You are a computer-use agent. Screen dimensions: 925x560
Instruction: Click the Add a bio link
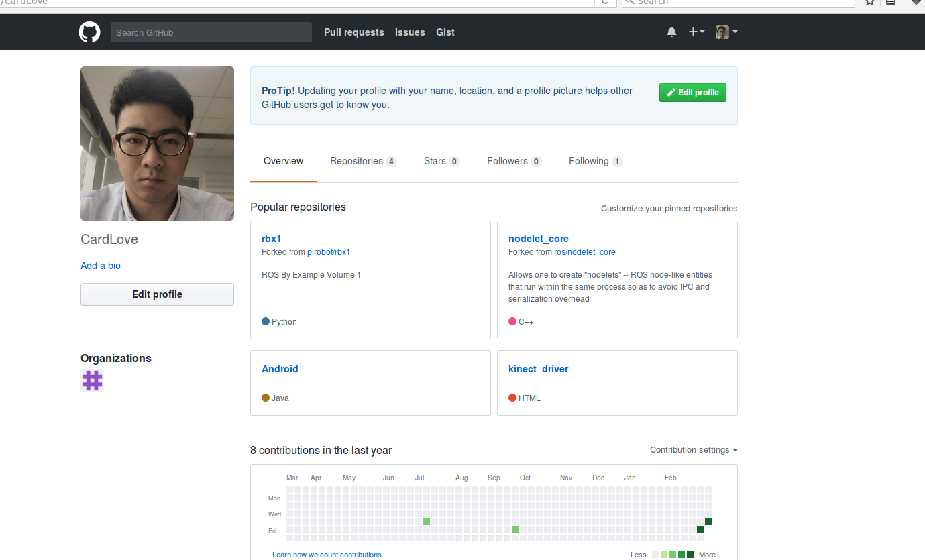[101, 266]
